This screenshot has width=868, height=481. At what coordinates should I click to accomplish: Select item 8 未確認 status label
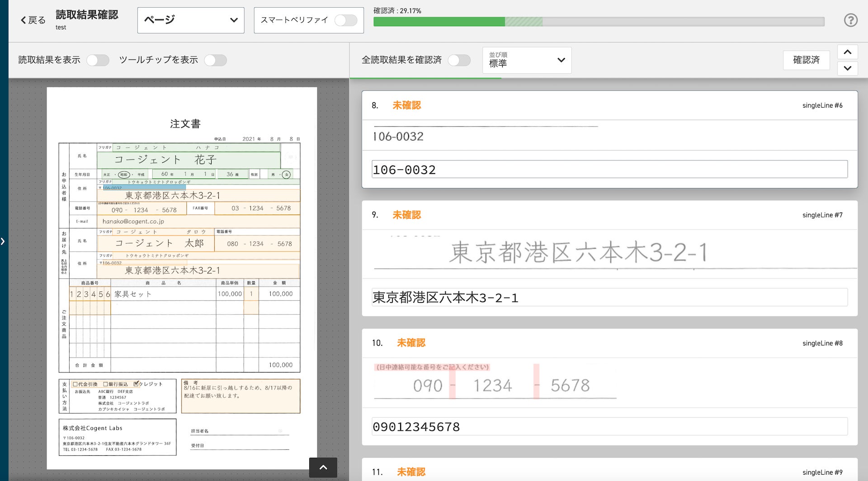click(406, 105)
